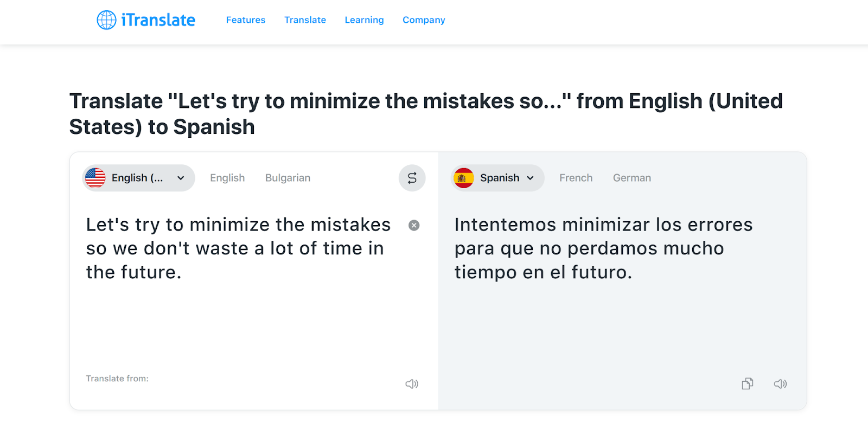This screenshot has height=423, width=868.
Task: Click the Spanish translation output text
Action: [603, 248]
